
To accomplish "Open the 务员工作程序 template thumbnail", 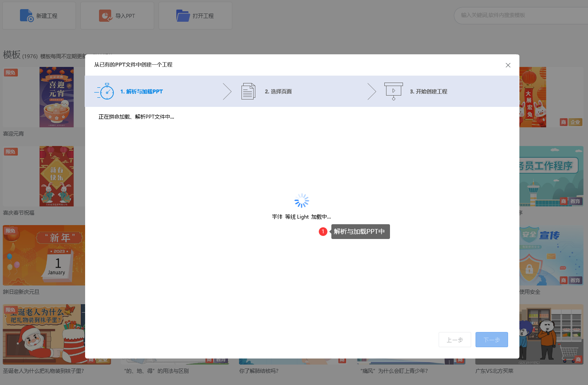I will tap(551, 176).
